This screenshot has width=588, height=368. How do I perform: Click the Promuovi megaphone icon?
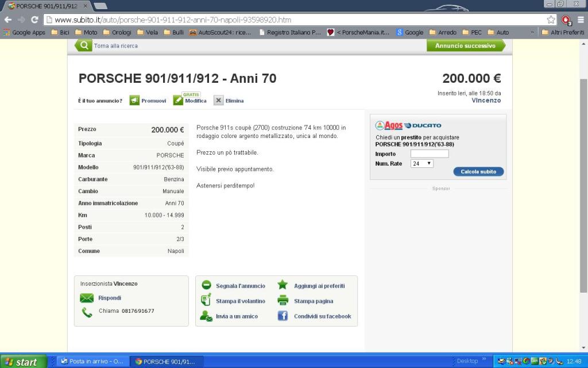pos(134,100)
